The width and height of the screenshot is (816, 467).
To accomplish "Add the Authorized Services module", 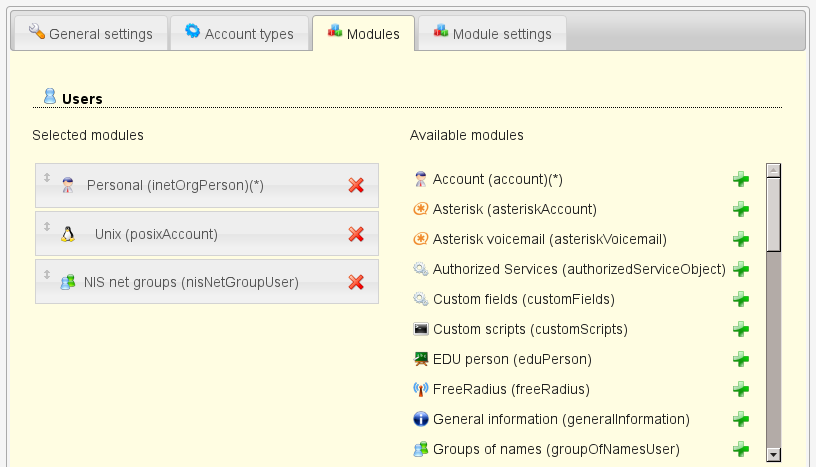I will coord(741,269).
